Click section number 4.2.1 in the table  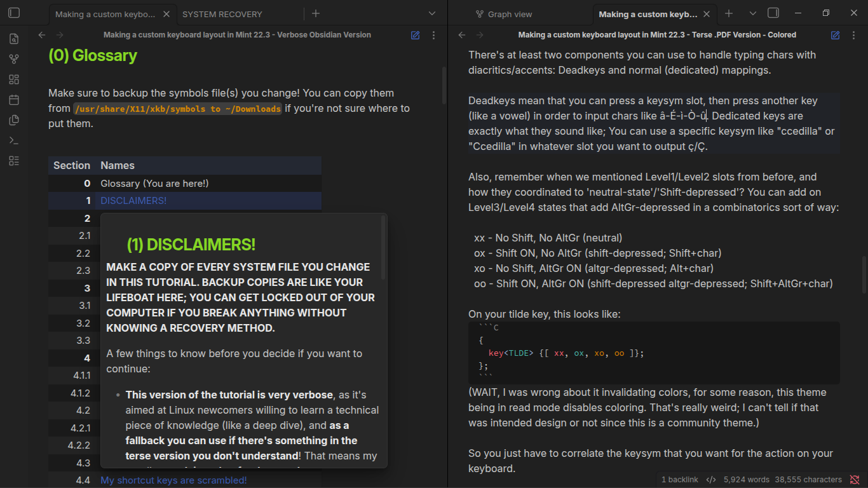click(79, 428)
